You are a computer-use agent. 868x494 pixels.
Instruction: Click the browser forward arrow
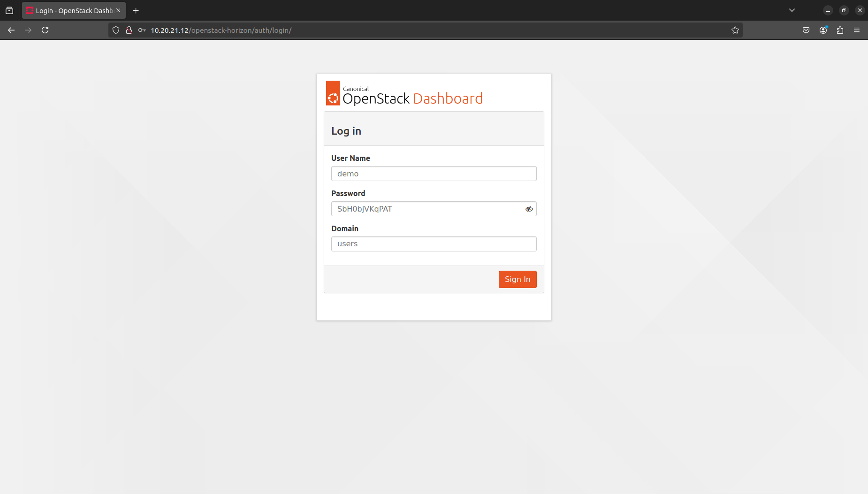coord(28,30)
